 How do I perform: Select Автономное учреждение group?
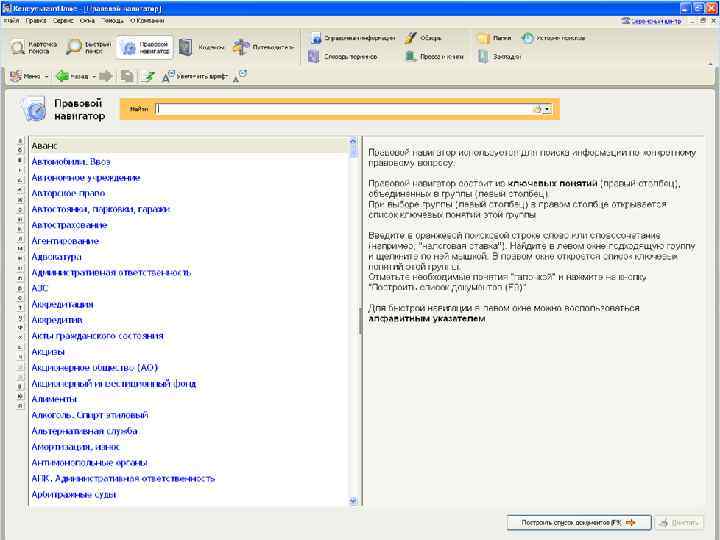[x=85, y=178]
